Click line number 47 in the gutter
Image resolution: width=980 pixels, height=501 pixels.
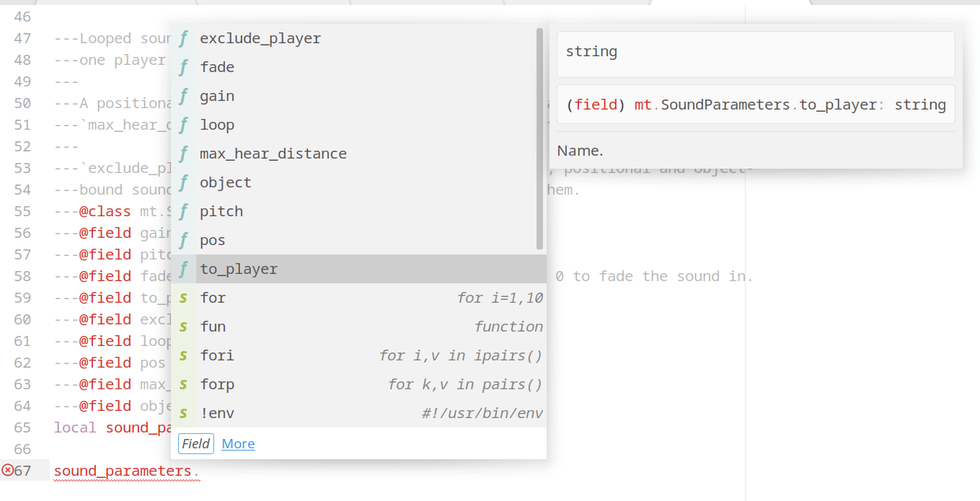click(22, 38)
